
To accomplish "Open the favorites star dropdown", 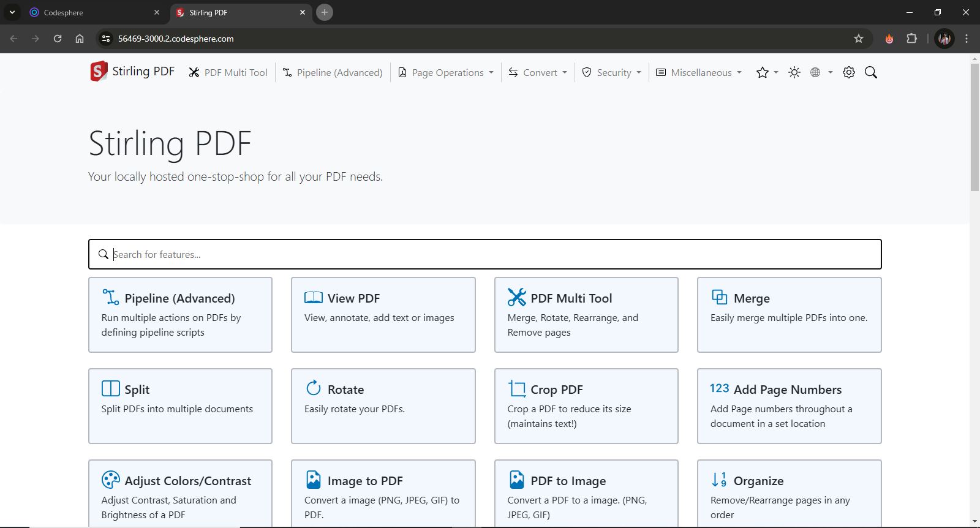I will click(767, 72).
